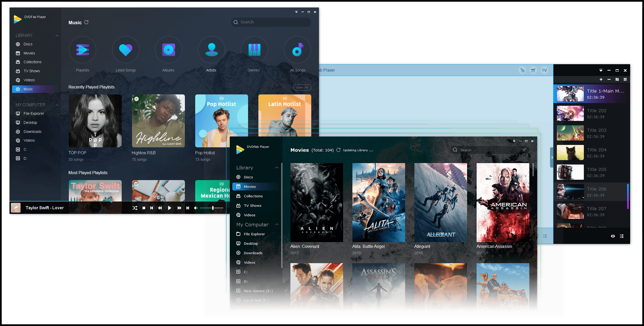Image resolution: width=644 pixels, height=326 pixels.
Task: Open the American Assassin poster
Action: 503,203
